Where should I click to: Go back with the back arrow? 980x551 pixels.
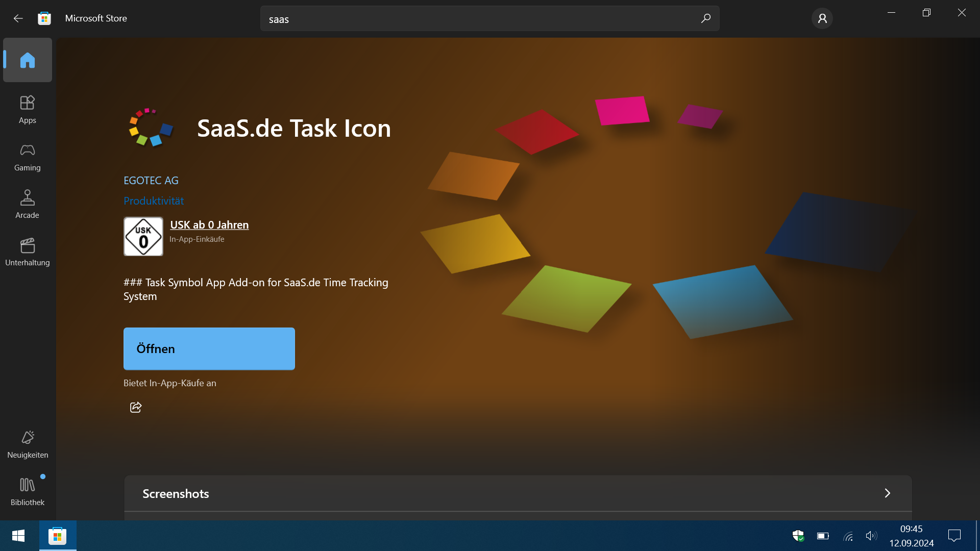(x=18, y=18)
